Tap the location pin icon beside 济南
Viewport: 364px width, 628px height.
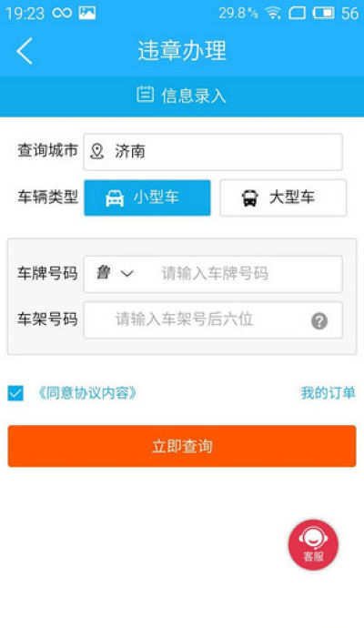tap(96, 151)
